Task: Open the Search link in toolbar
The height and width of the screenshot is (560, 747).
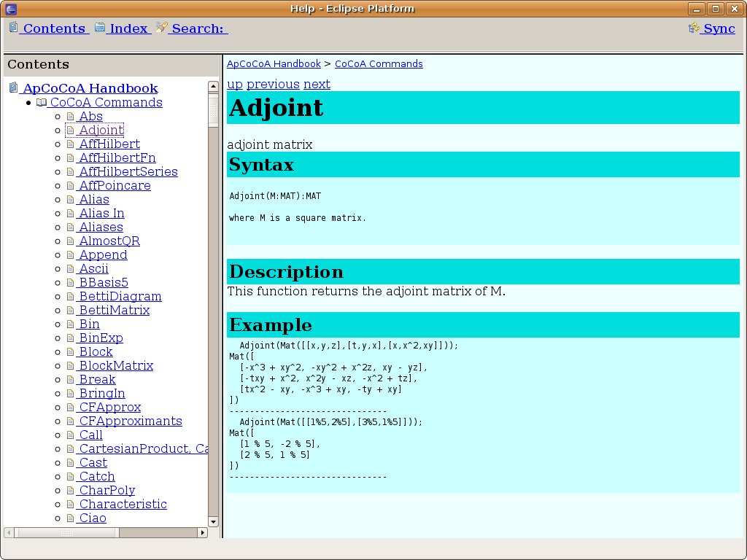Action: (x=197, y=28)
